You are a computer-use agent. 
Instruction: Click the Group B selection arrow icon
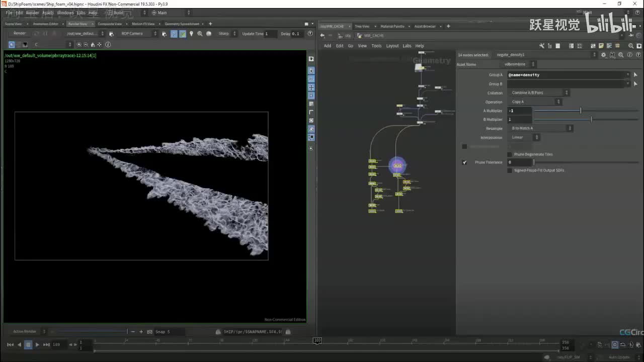(635, 84)
